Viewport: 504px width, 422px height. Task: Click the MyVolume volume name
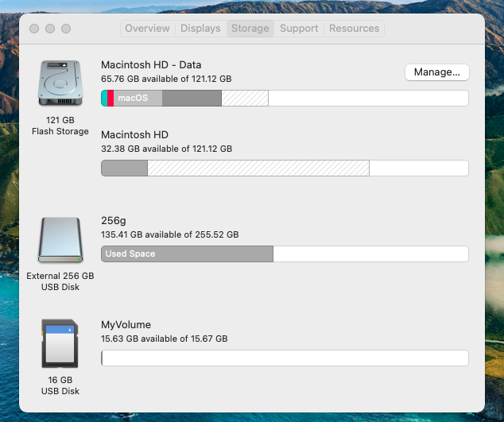[126, 324]
